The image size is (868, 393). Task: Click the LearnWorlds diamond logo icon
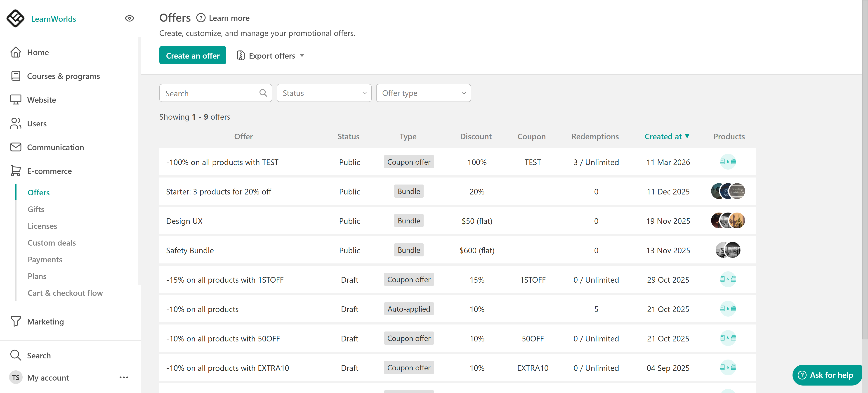(15, 18)
